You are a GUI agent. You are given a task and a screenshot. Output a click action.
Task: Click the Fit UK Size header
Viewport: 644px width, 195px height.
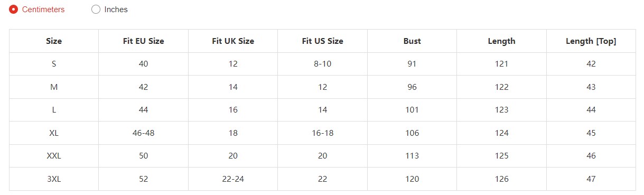[233, 41]
